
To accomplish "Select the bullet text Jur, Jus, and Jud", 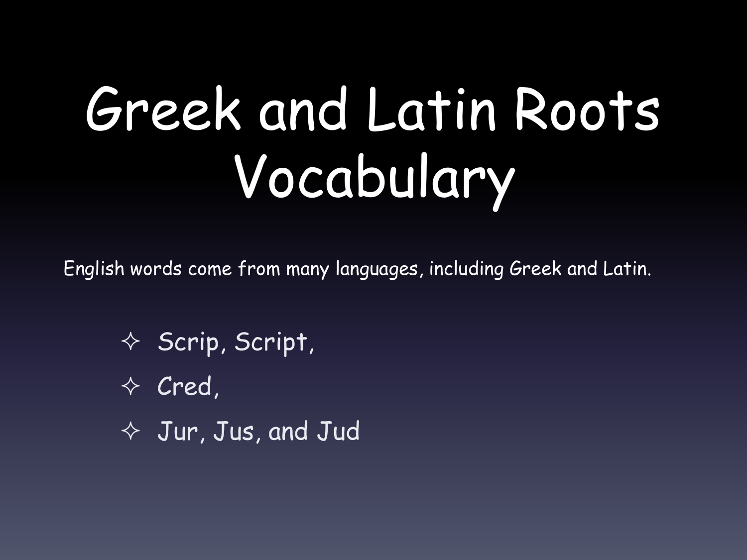I will tap(259, 431).
